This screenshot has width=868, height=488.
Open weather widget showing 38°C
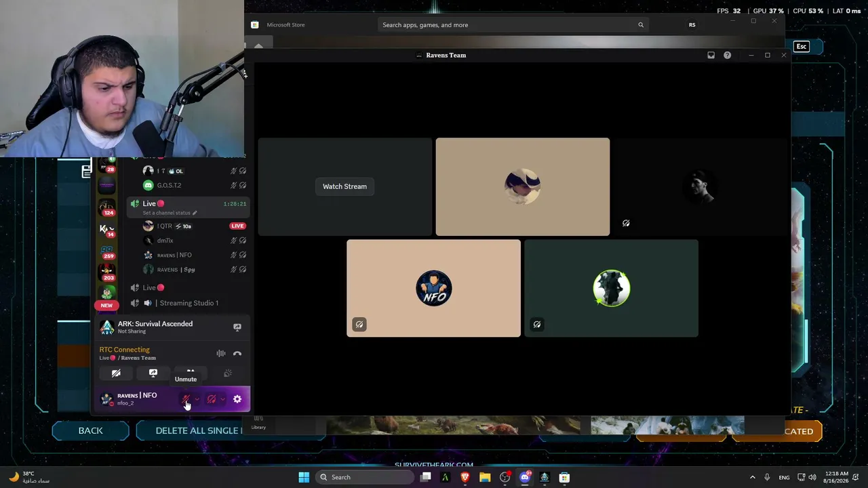[28, 477]
